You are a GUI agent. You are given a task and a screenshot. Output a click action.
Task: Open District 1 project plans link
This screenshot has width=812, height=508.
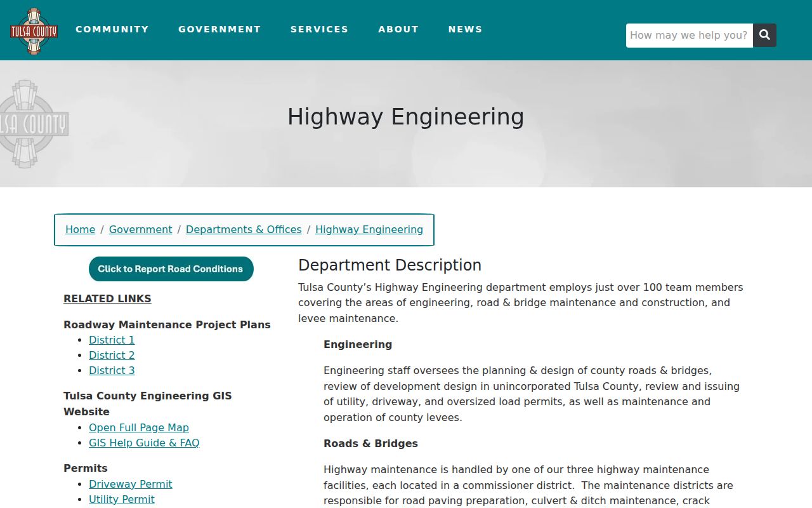(x=112, y=340)
